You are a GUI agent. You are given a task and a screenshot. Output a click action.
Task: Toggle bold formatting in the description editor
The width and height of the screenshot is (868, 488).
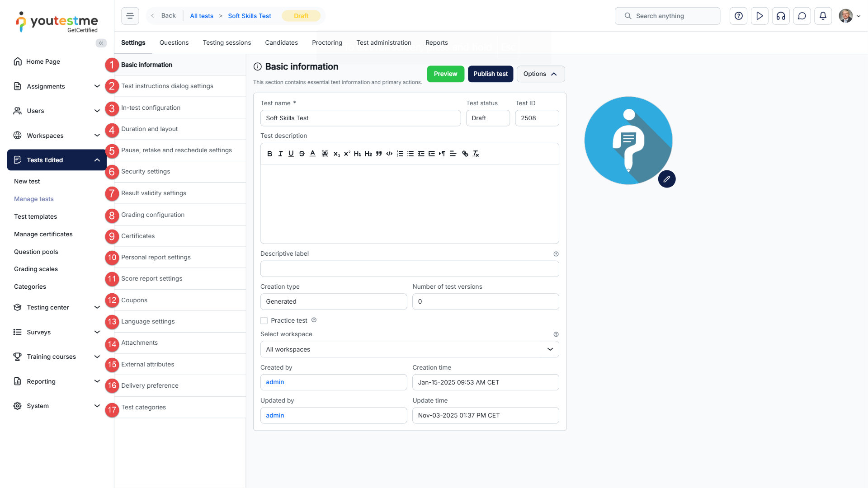click(269, 154)
